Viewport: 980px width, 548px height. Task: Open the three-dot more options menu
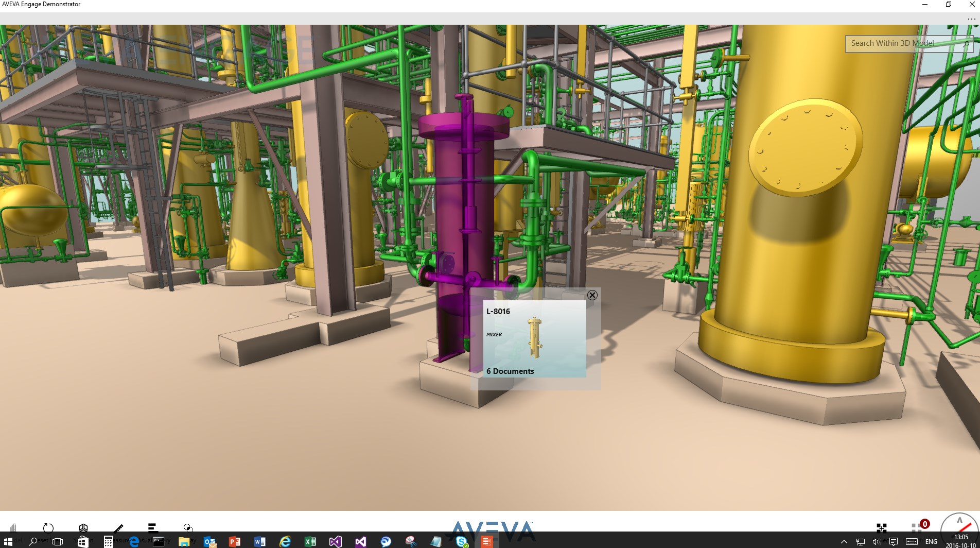point(971,19)
